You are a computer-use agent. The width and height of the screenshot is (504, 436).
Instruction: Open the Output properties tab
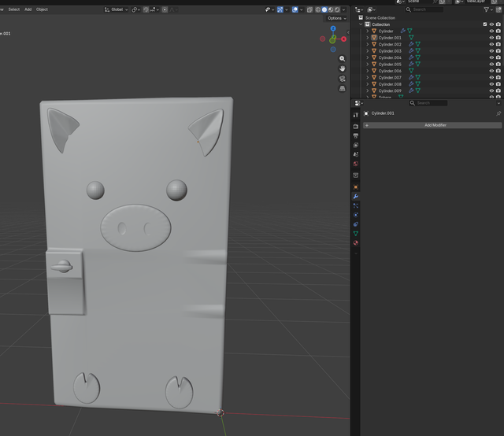coord(355,135)
